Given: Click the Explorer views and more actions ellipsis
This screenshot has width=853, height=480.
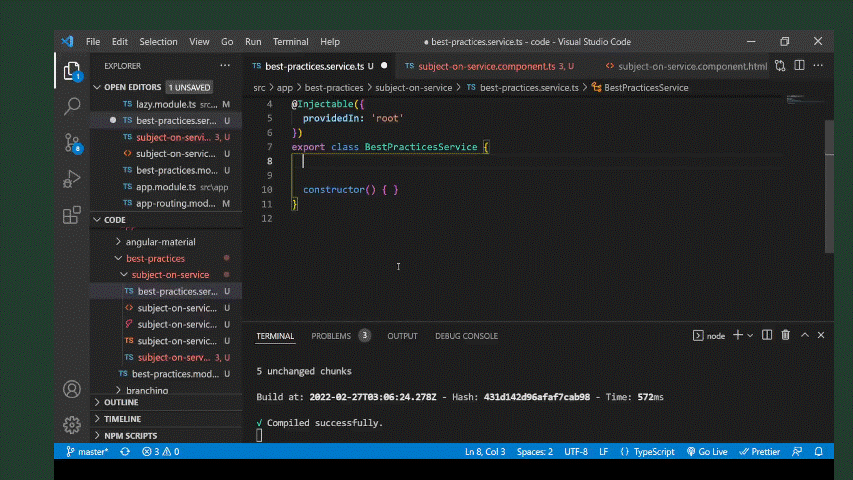Looking at the screenshot, I should click(225, 66).
